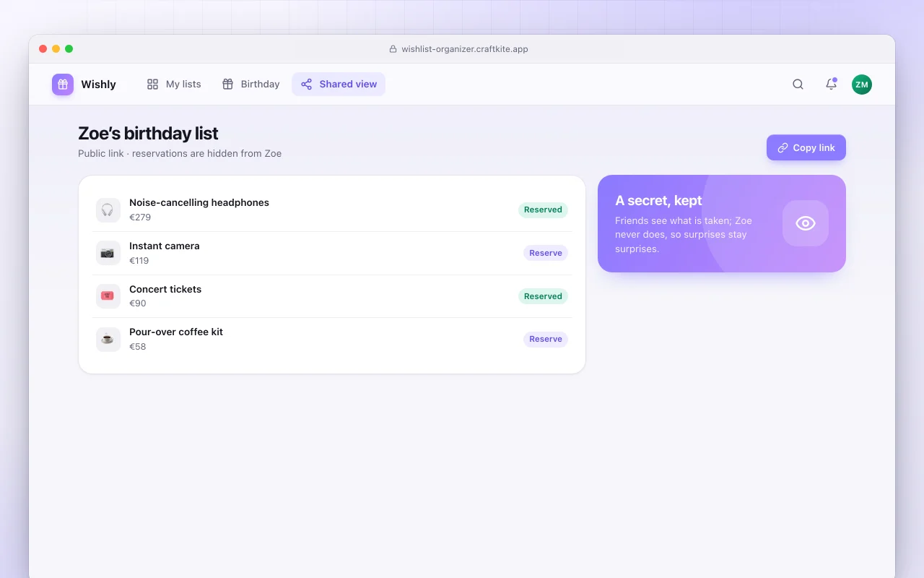Click the ZM profile avatar
This screenshot has height=578, width=924.
tap(862, 85)
